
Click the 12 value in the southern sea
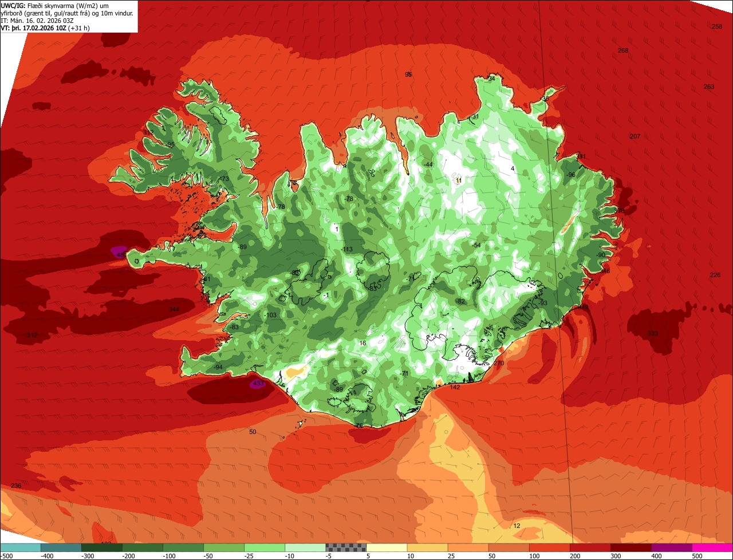point(517,526)
